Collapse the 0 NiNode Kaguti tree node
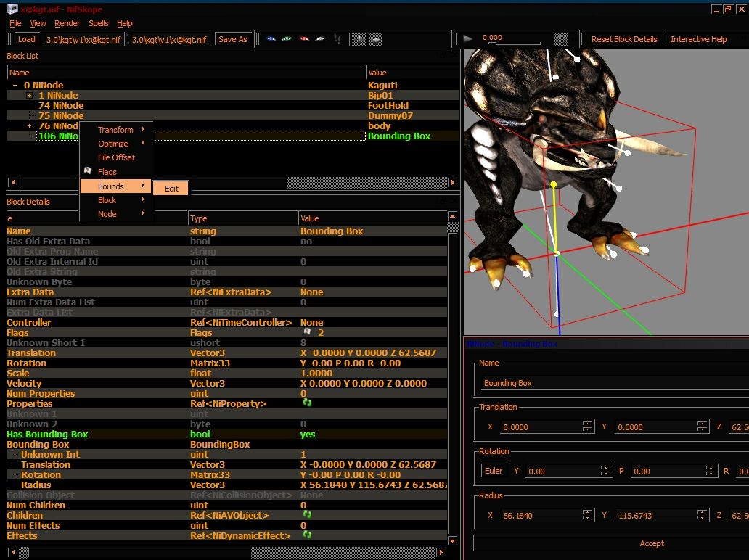This screenshot has height=560, width=749. coord(15,85)
